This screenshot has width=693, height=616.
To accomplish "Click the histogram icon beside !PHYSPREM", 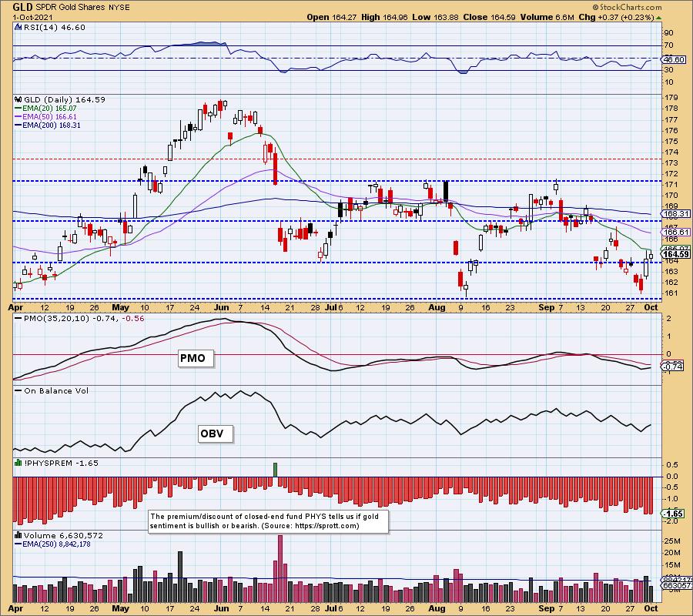I will pyautogui.click(x=18, y=463).
